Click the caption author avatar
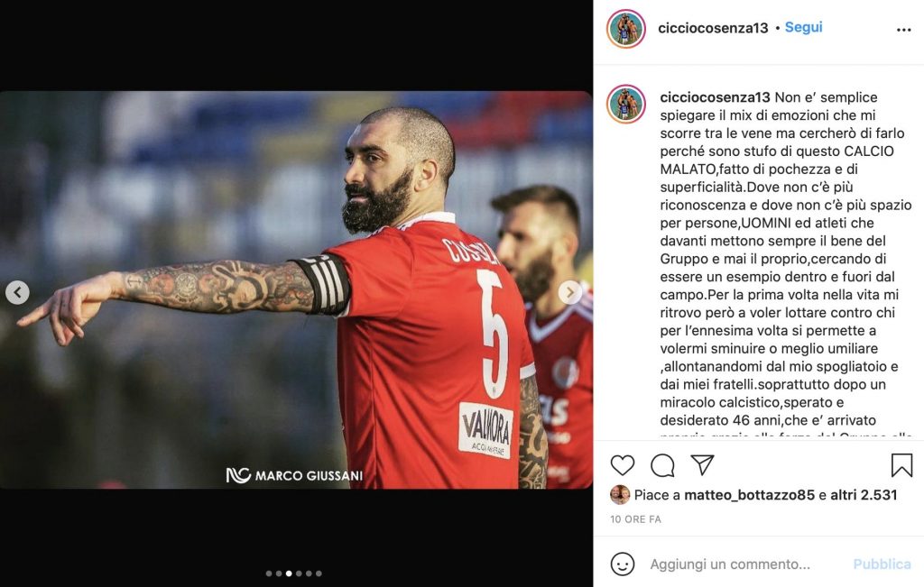 point(626,104)
